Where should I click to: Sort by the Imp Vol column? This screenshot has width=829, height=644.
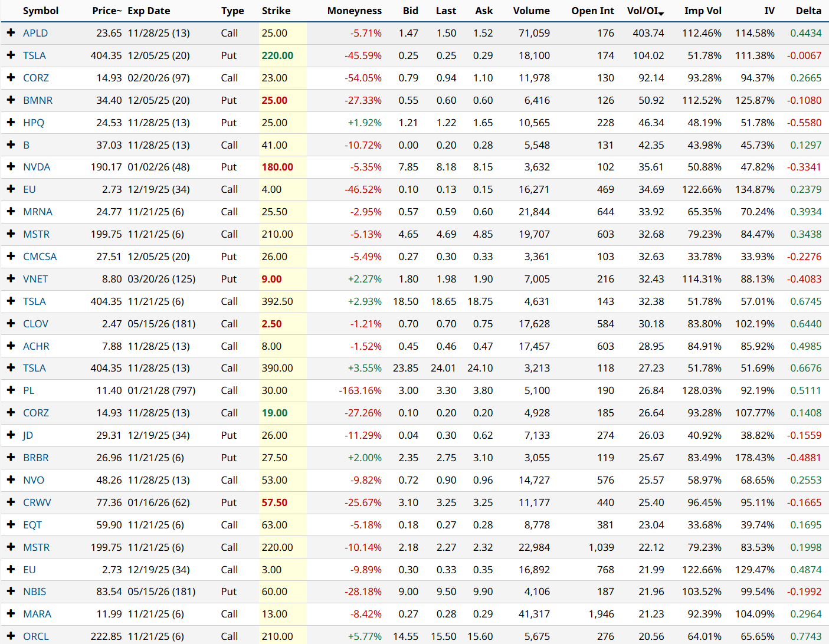coord(702,10)
